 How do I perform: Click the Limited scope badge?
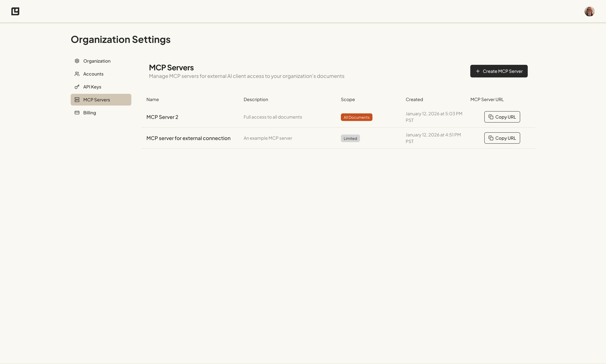coord(350,138)
